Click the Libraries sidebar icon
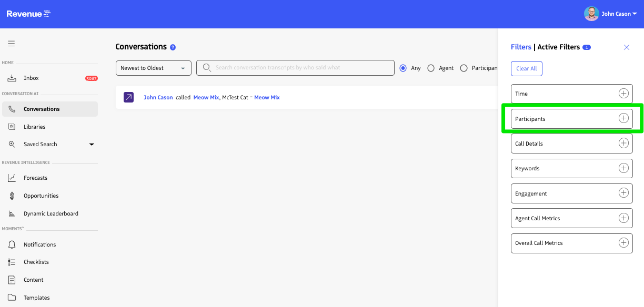 (x=12, y=127)
